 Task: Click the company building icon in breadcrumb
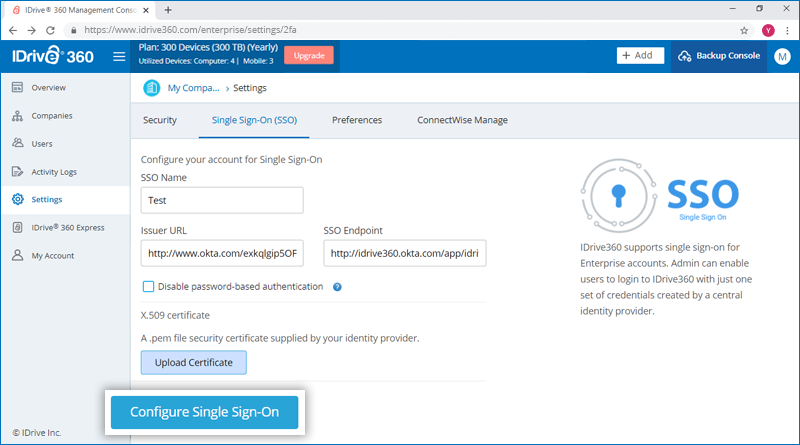pyautogui.click(x=152, y=88)
